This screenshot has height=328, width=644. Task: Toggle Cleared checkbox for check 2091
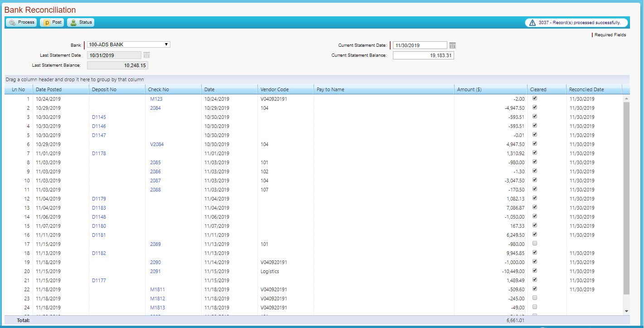coord(535,271)
